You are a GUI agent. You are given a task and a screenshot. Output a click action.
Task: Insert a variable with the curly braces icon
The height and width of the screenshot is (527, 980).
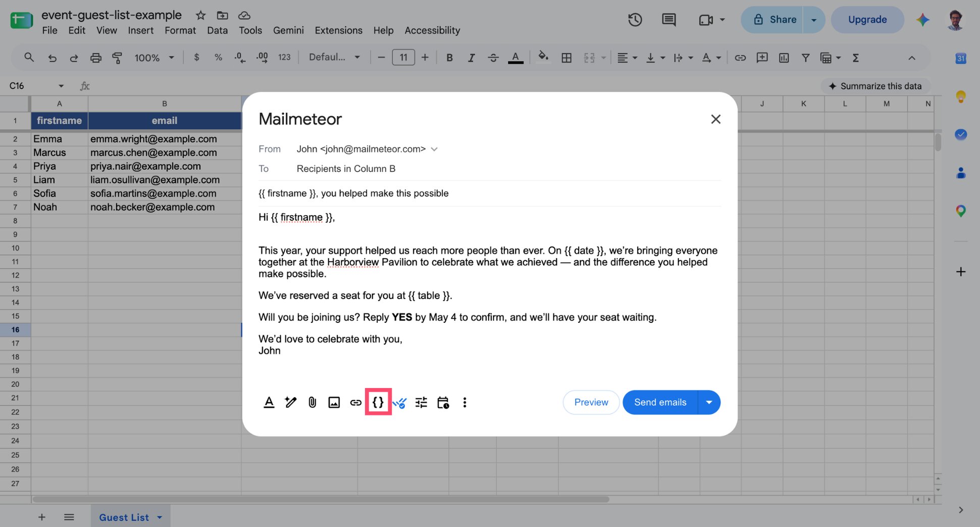pyautogui.click(x=378, y=402)
